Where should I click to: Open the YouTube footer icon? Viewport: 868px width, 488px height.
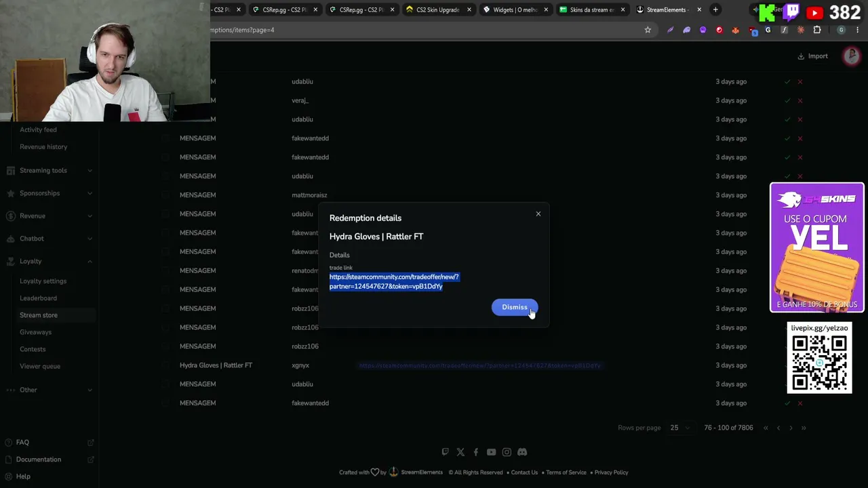pos(491,452)
